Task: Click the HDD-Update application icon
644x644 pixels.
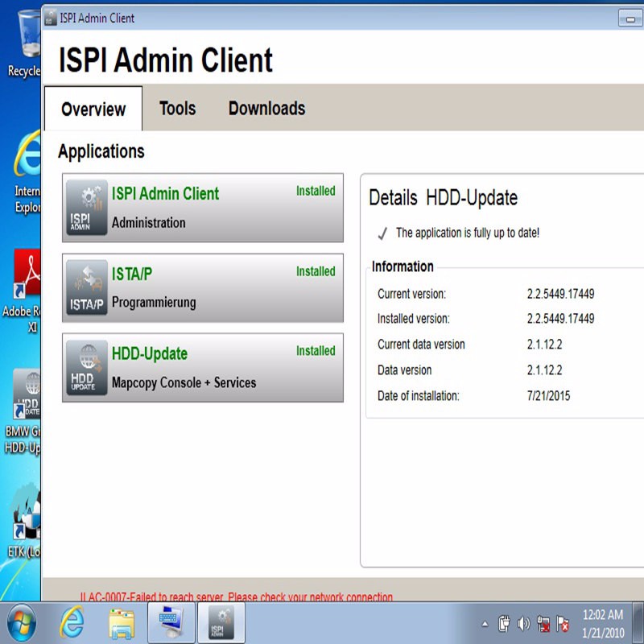Action: tap(86, 368)
